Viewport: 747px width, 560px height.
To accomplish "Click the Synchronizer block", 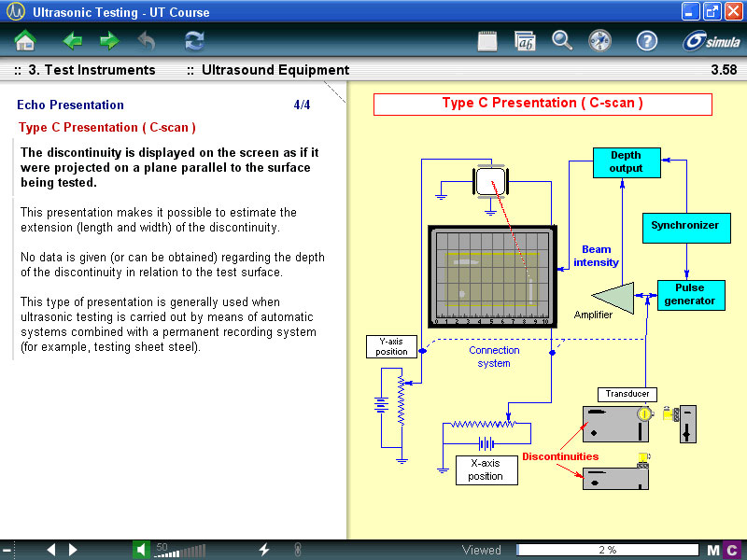I will 686,228.
